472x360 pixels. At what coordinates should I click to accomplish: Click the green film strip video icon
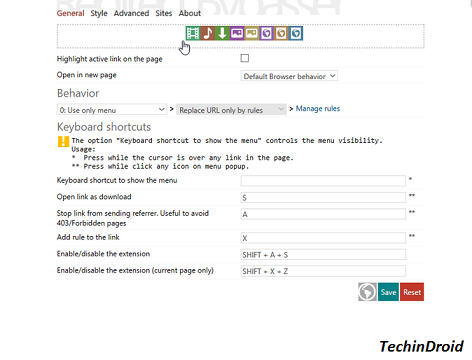(193, 33)
